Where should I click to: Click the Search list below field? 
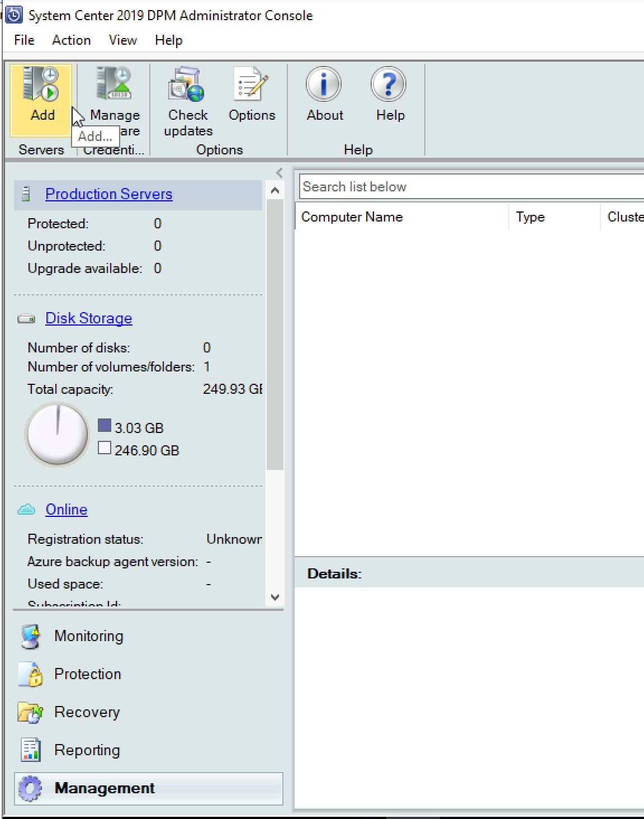click(472, 187)
